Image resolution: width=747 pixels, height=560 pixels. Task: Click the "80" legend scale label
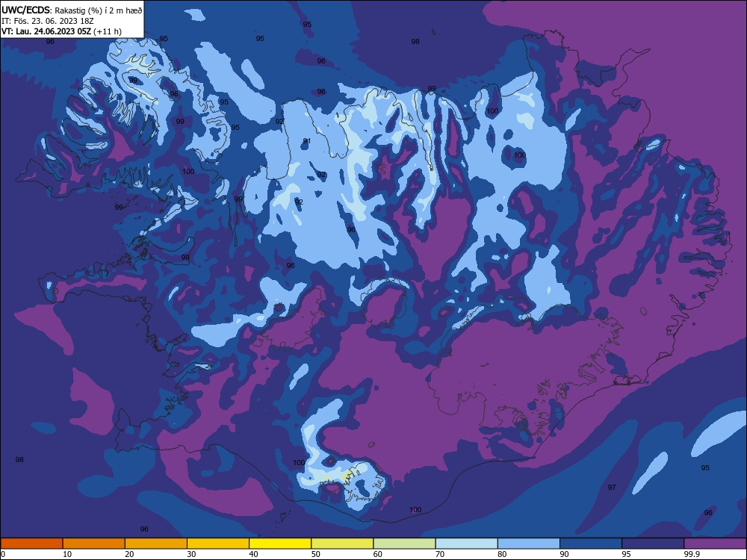[x=502, y=554]
